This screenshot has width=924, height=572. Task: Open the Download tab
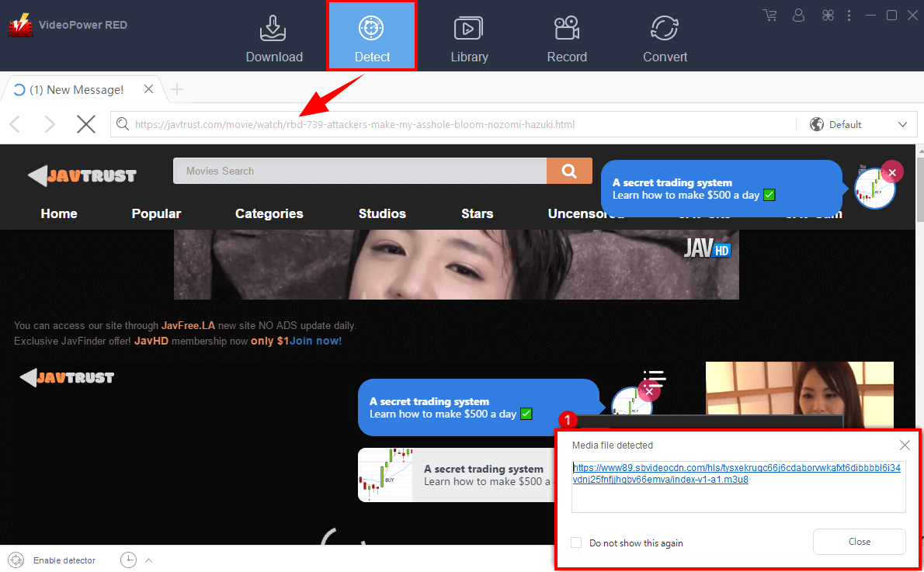click(x=274, y=39)
